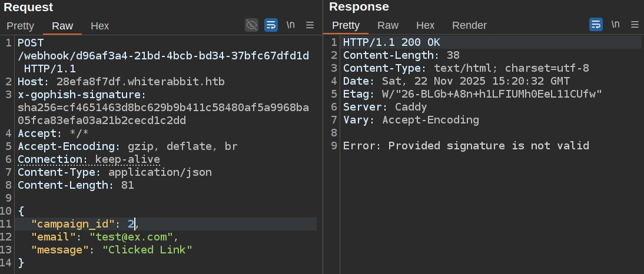Open the Hex tab in Request
The width and height of the screenshot is (644, 274).
coord(99,26)
